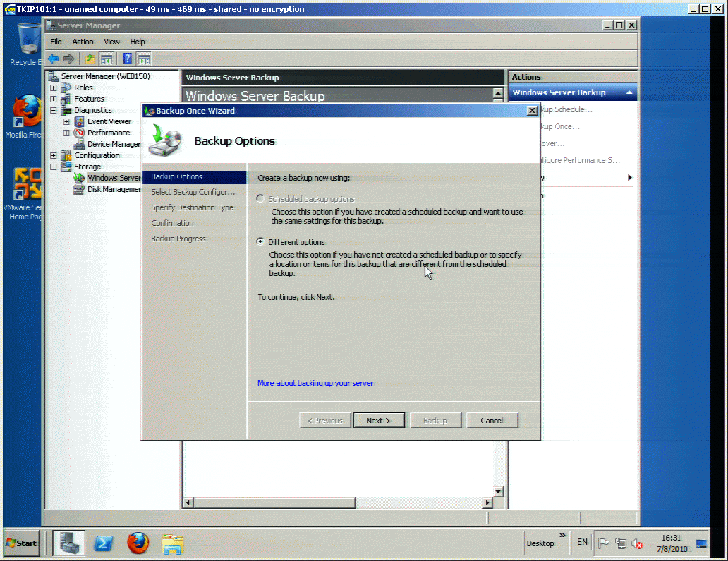Collapse the Windows Server Backup actions section
The image size is (728, 561).
[629, 92]
